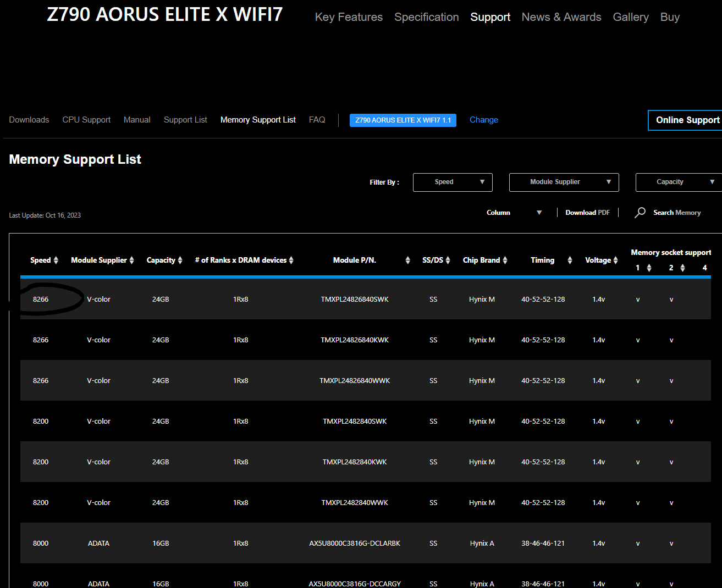Sort by SS/DS column arrows
Viewport: 722px width, 588px height.
tap(448, 260)
